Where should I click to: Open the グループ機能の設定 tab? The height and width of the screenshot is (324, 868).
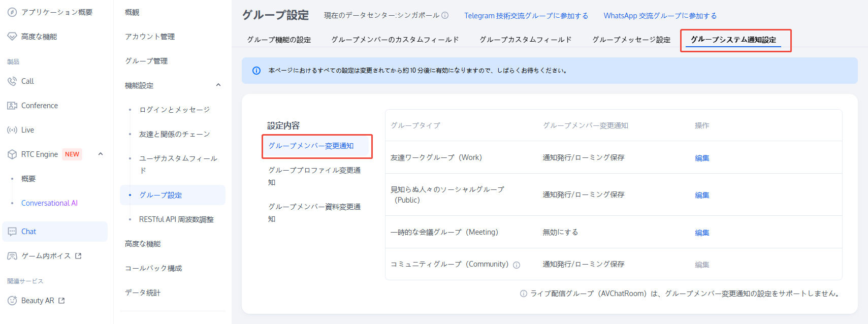(279, 40)
